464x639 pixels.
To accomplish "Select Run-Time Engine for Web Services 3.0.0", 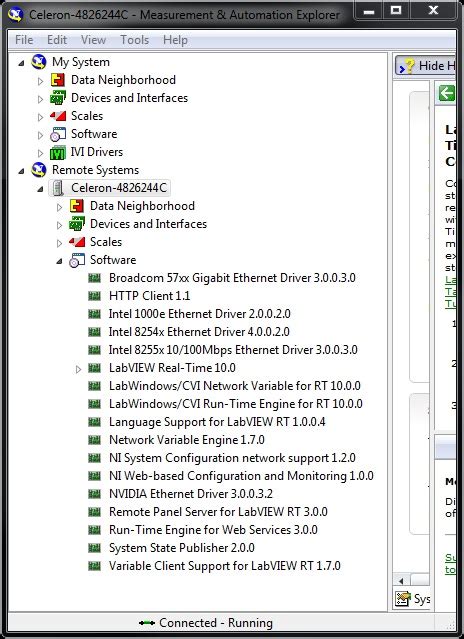I will click(x=213, y=530).
